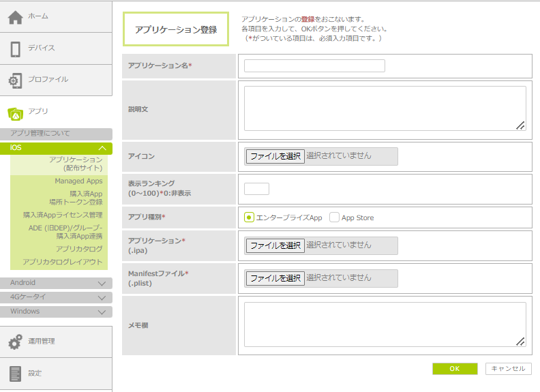This screenshot has width=540, height=392.
Task: Choose file for the アイコン field
Action: (275, 156)
